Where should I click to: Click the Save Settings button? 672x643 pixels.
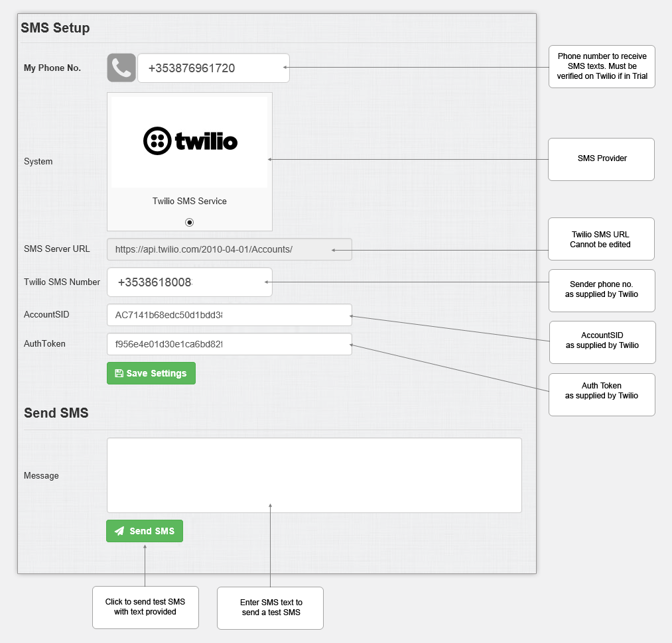[151, 373]
